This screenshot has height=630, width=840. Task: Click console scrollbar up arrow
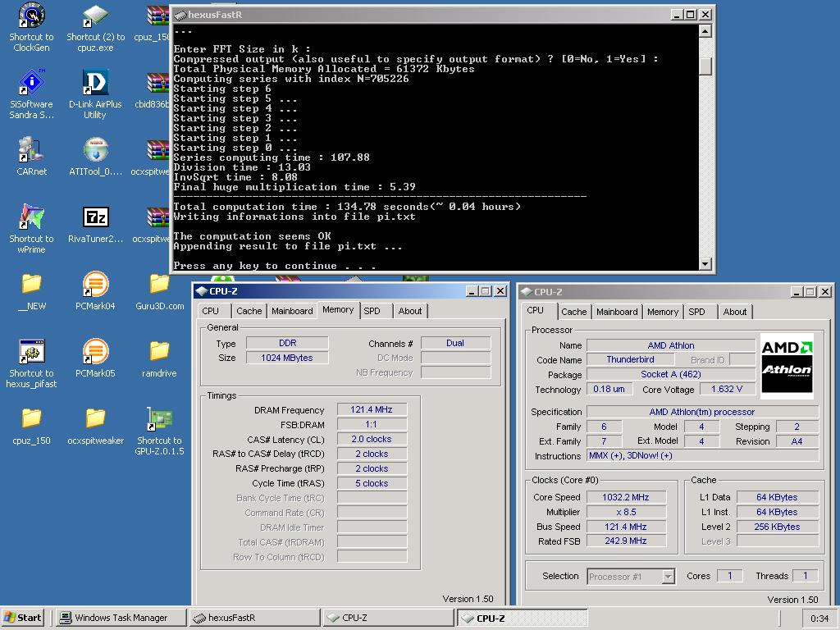coord(705,31)
